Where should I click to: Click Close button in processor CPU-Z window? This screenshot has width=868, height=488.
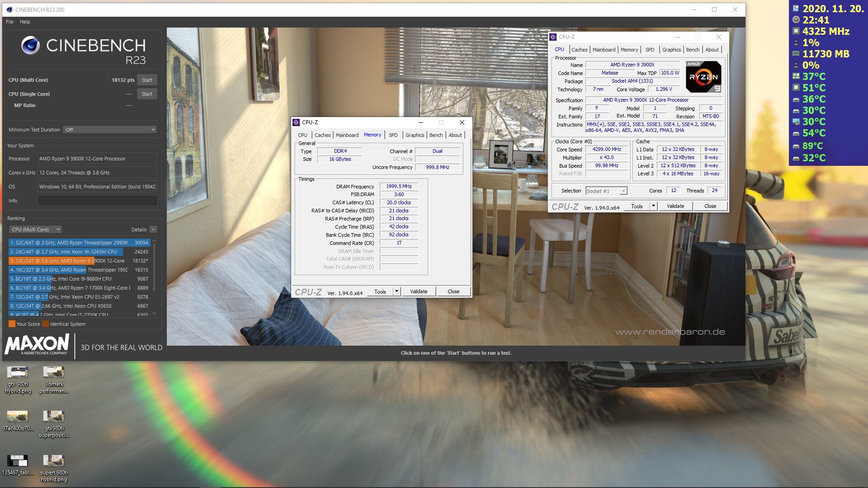[x=710, y=206]
